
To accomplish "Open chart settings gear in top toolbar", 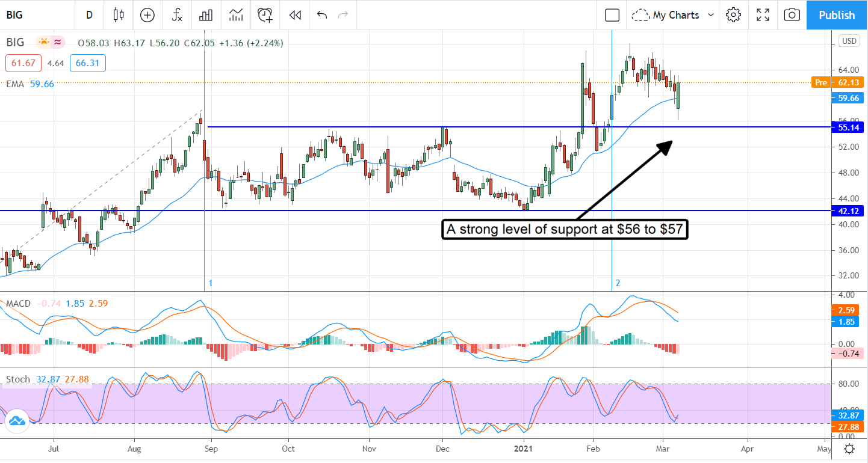I will 733,15.
